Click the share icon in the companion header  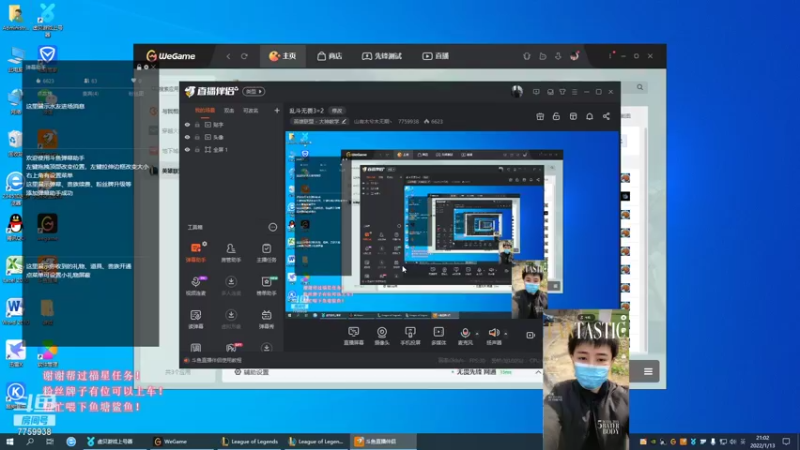tap(606, 116)
